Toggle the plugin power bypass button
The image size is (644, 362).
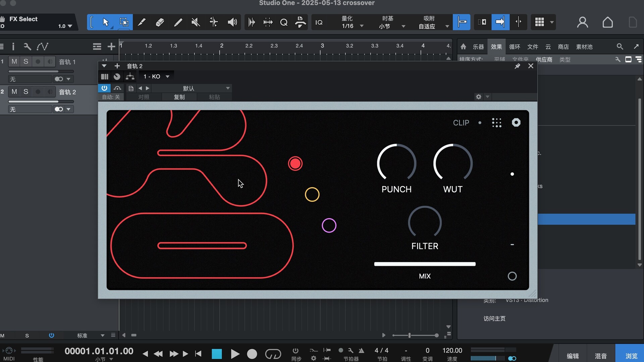(x=104, y=88)
